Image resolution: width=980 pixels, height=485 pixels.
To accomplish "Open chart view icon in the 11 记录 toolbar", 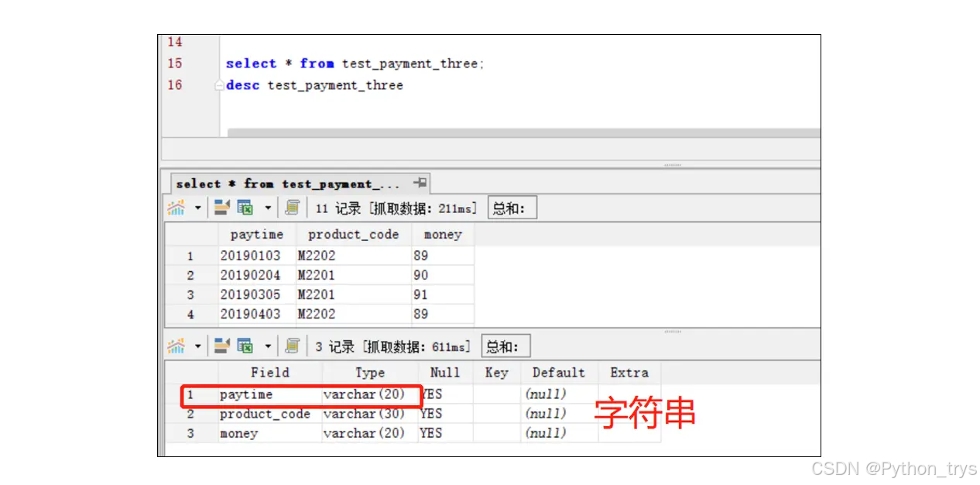I will (176, 208).
